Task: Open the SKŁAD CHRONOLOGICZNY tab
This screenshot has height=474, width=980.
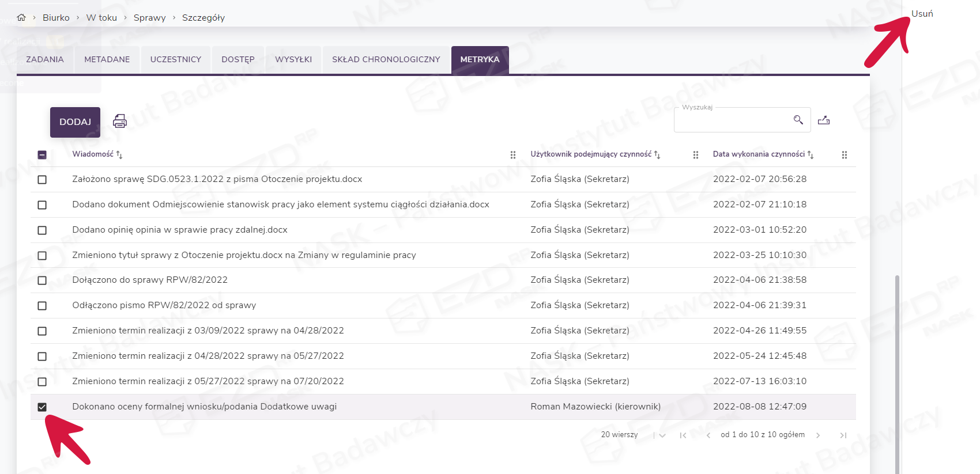Action: pos(386,59)
